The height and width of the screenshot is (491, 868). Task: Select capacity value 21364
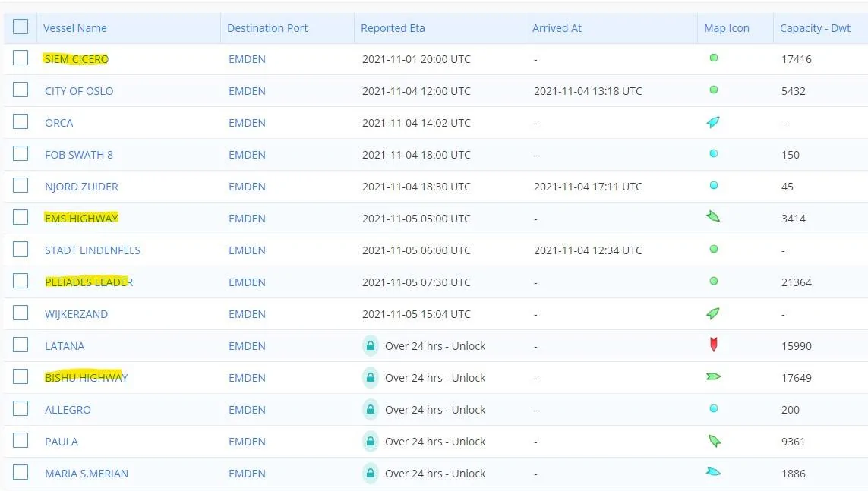[x=797, y=282]
